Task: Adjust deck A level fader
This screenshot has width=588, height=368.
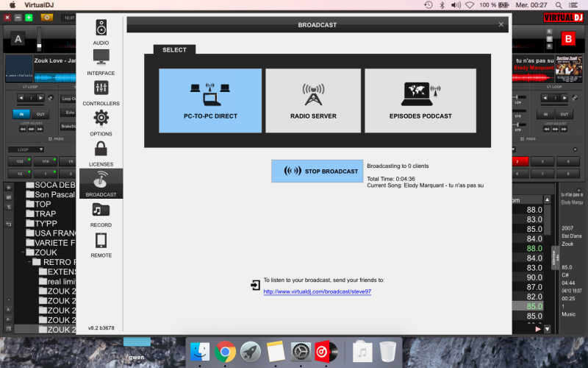Action: (39, 40)
